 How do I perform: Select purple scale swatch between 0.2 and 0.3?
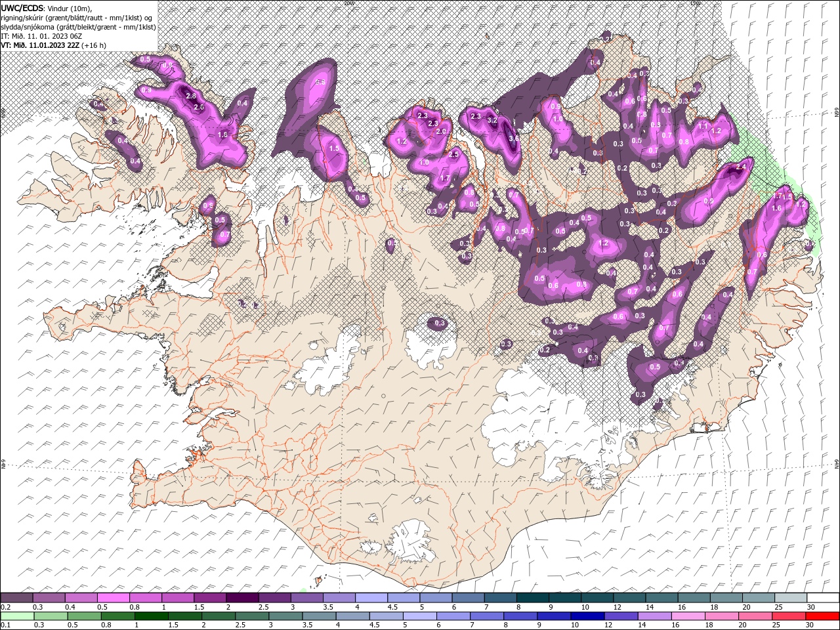coord(16,598)
